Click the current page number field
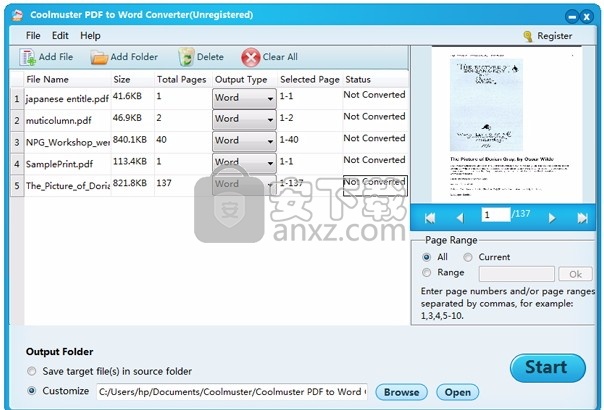 pyautogui.click(x=496, y=215)
